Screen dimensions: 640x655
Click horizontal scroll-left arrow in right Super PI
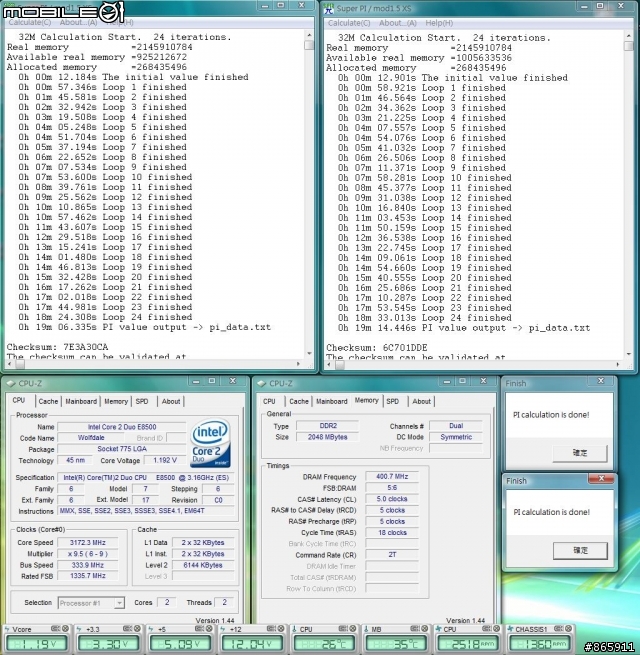pyautogui.click(x=329, y=365)
